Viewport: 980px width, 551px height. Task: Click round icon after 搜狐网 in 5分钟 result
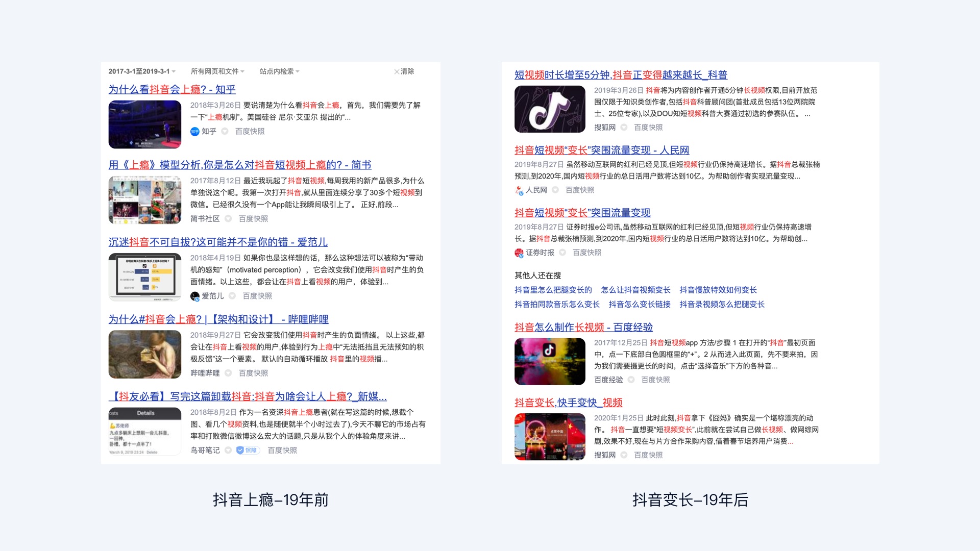624,128
